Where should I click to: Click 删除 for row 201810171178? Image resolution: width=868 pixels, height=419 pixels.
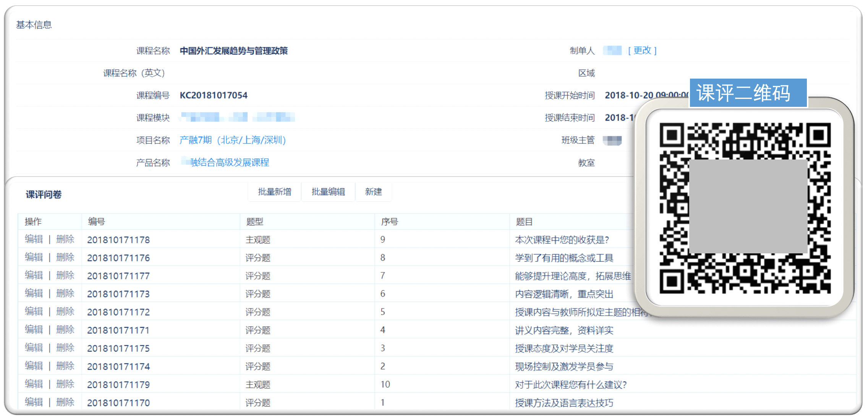click(65, 239)
